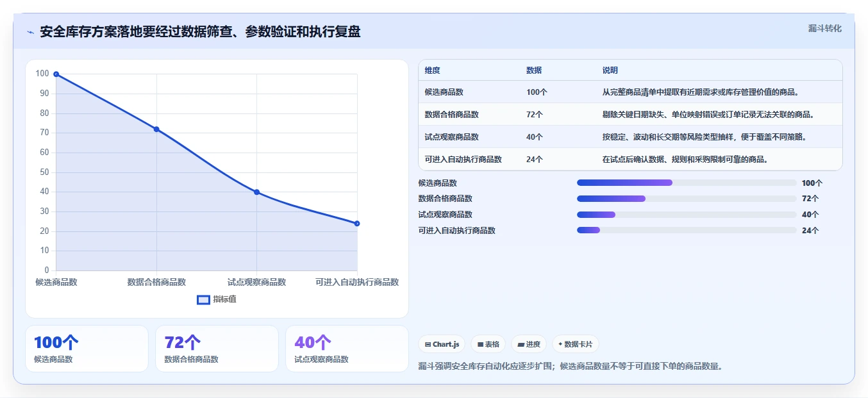Click the 40个 table cell
Image resolution: width=868 pixels, height=398 pixels.
click(535, 137)
